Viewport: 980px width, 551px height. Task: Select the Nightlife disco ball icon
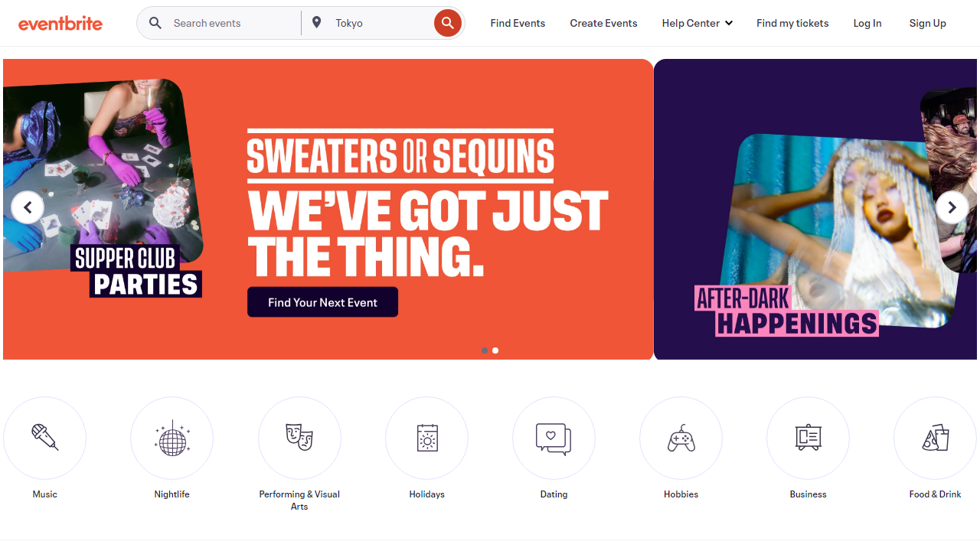171,438
